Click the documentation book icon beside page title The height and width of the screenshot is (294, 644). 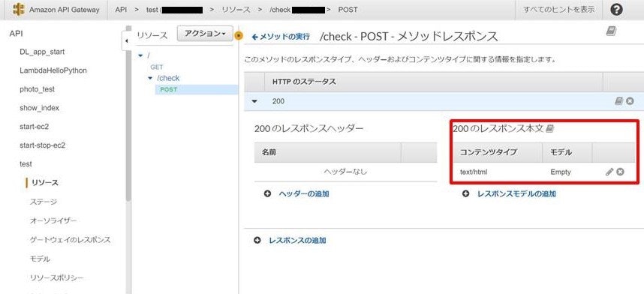[611, 31]
